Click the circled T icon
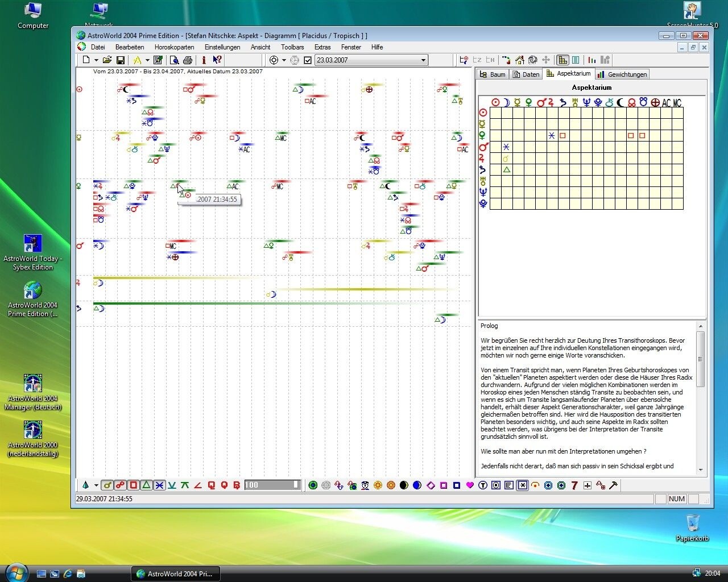 tap(483, 485)
